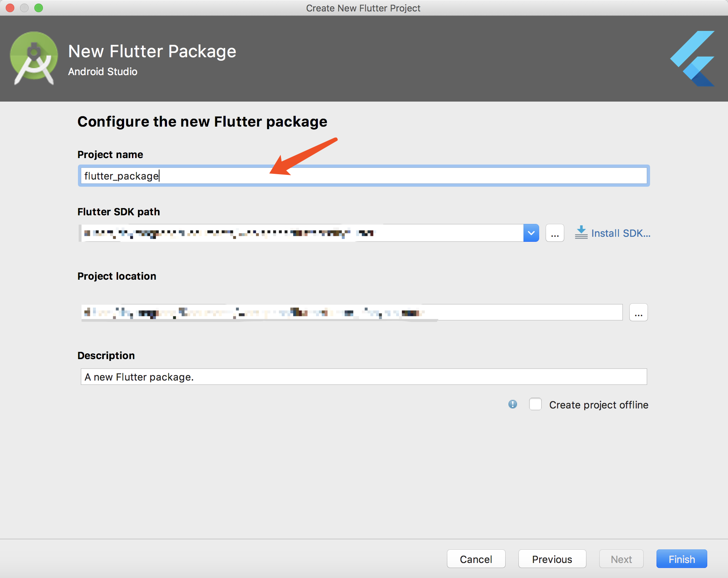Click the Flutter logo icon
This screenshot has width=728, height=578.
point(693,58)
